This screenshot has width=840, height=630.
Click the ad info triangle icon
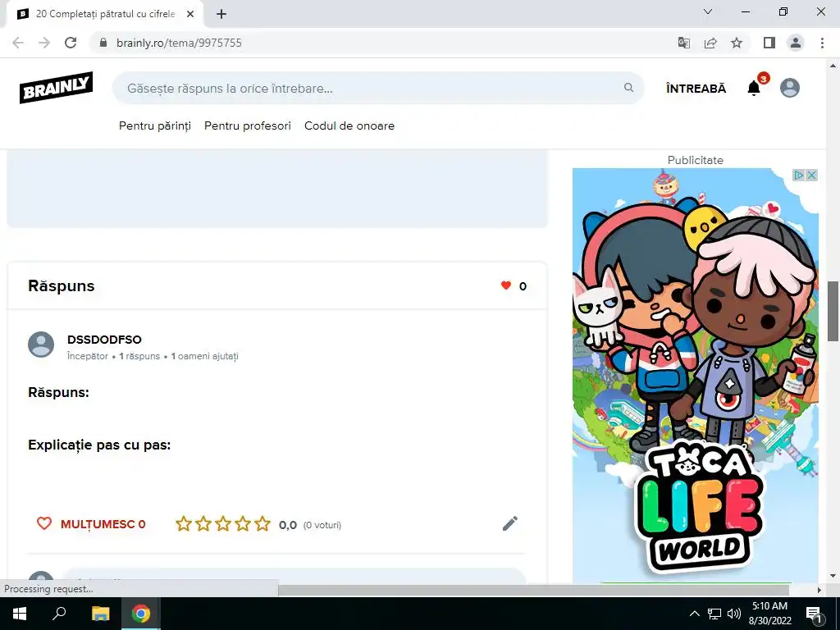tap(799, 176)
